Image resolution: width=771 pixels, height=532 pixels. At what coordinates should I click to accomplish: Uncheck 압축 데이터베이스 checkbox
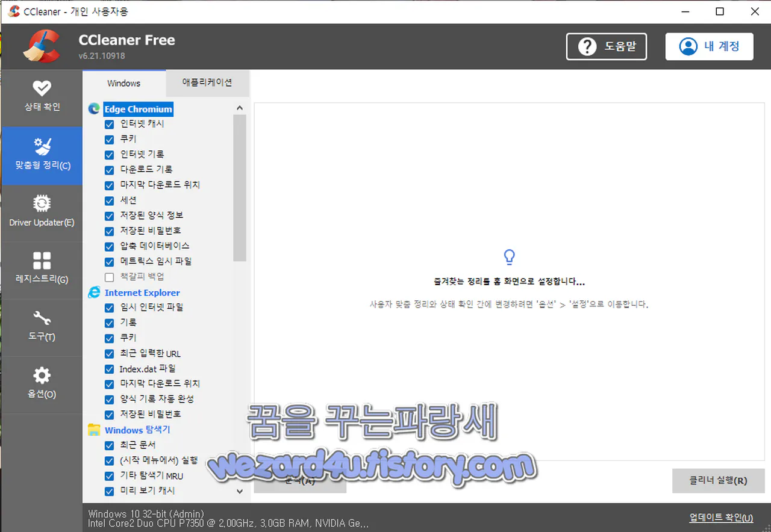point(109,247)
